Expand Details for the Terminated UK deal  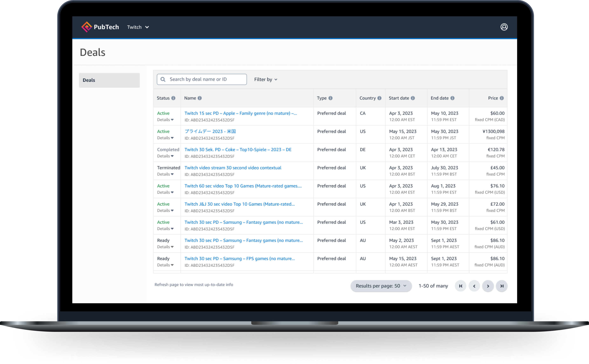(x=165, y=174)
